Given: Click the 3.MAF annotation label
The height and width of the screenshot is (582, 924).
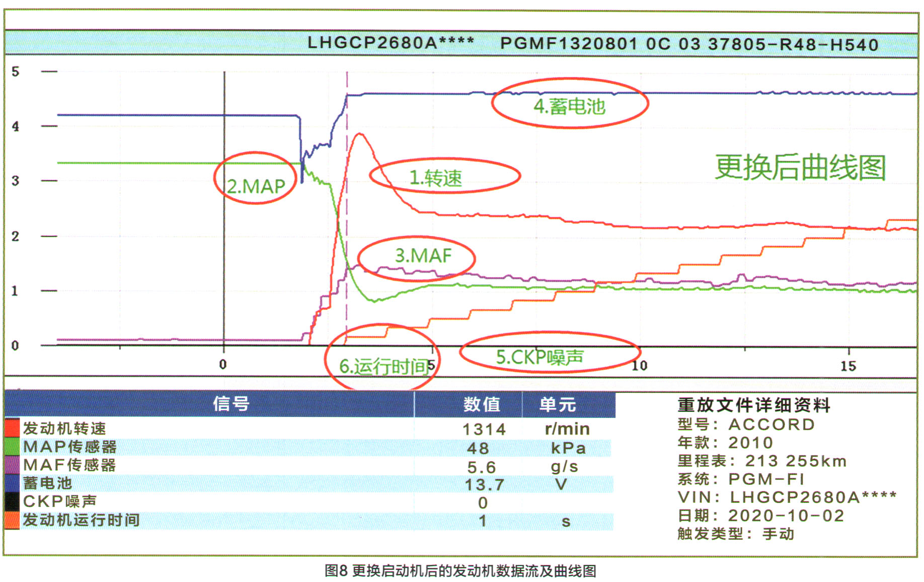Looking at the screenshot, I should tap(423, 256).
